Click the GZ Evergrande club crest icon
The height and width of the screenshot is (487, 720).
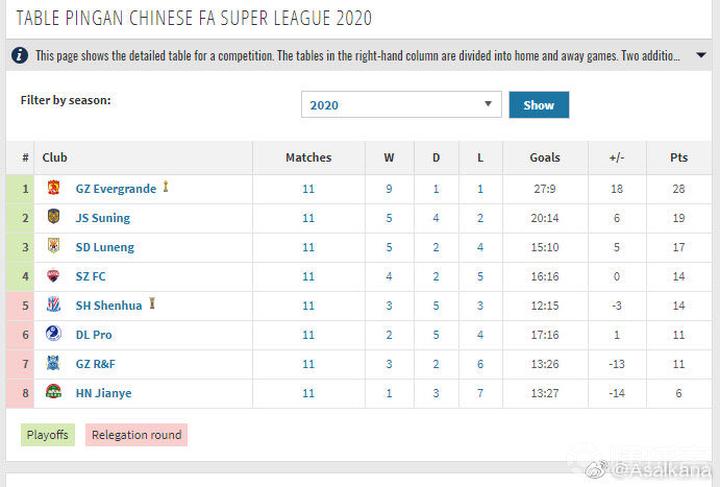(54, 188)
